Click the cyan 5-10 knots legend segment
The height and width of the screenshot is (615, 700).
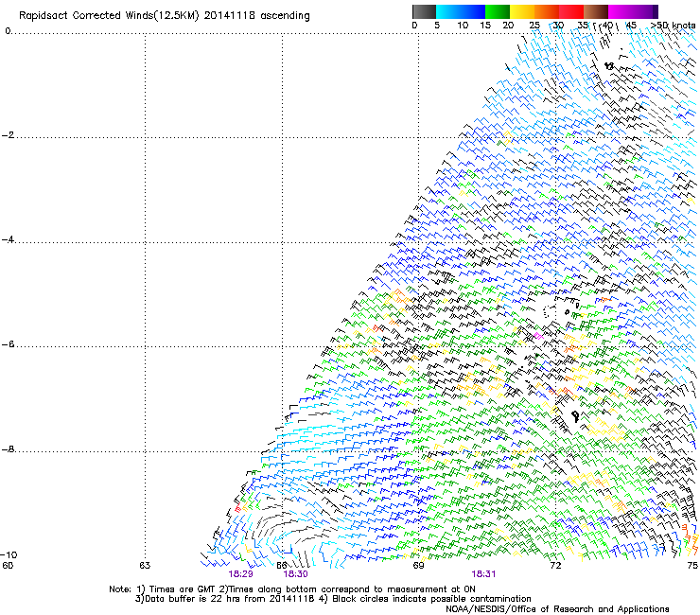[x=448, y=11]
